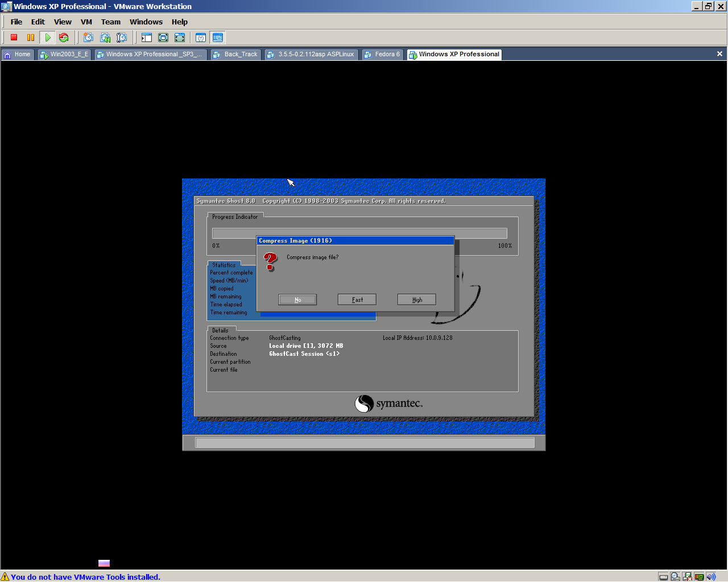This screenshot has width=728, height=582.
Task: Click the hard disk status icon
Action: [664, 577]
